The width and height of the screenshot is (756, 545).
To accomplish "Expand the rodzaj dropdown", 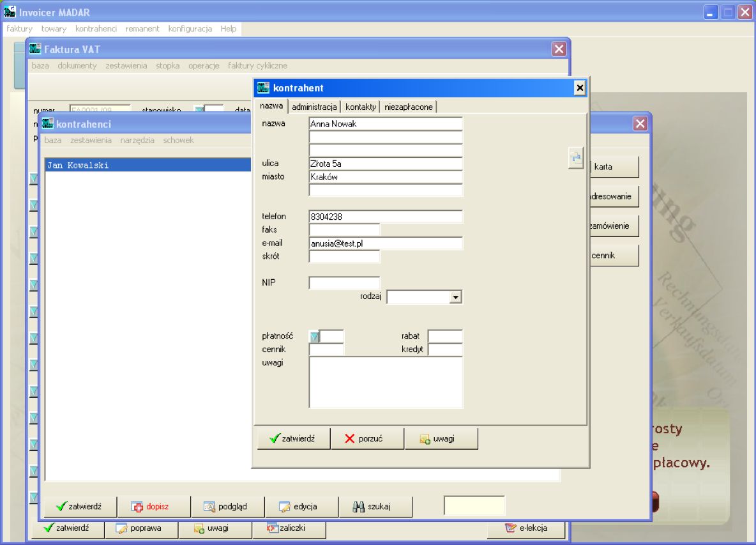I will pos(455,297).
